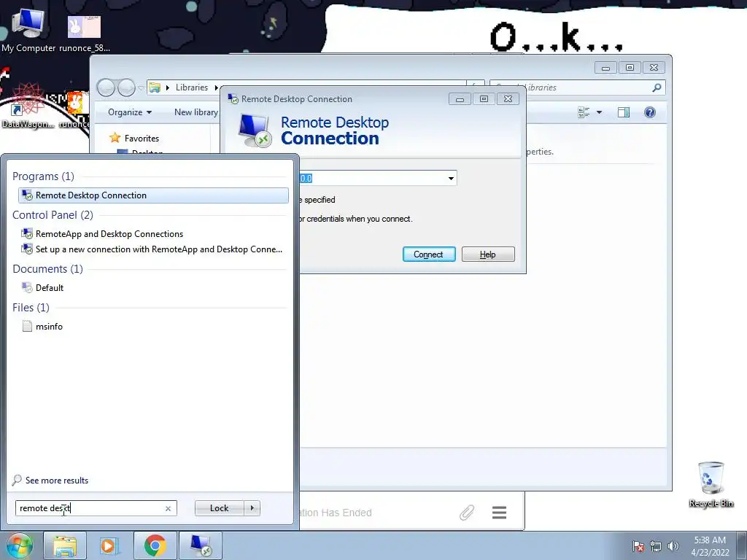Click the Windows Start orb
This screenshot has width=747, height=560.
20,545
